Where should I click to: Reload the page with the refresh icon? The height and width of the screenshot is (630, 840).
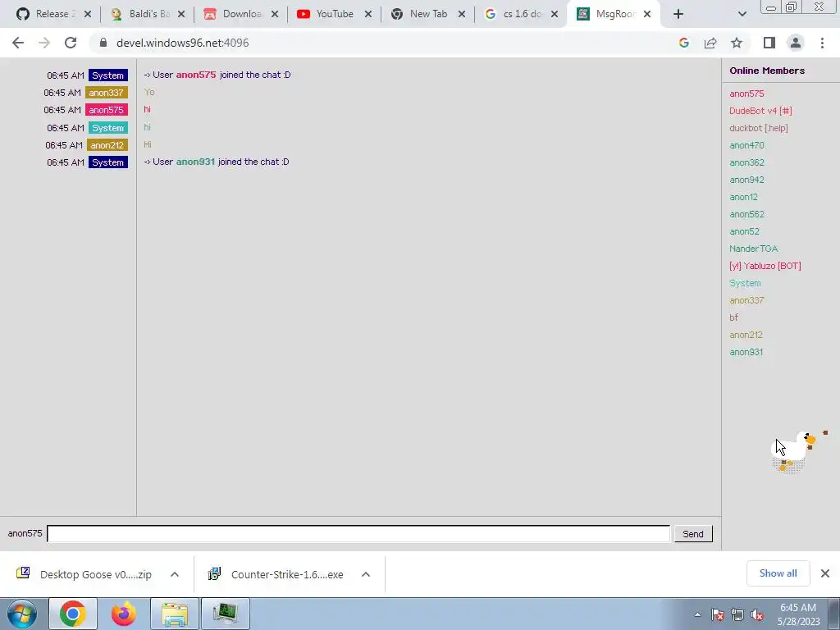point(71,43)
